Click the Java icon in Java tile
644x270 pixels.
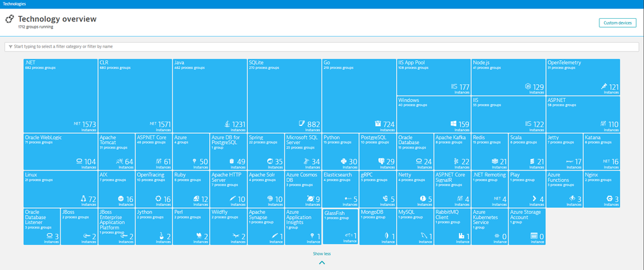point(227,124)
